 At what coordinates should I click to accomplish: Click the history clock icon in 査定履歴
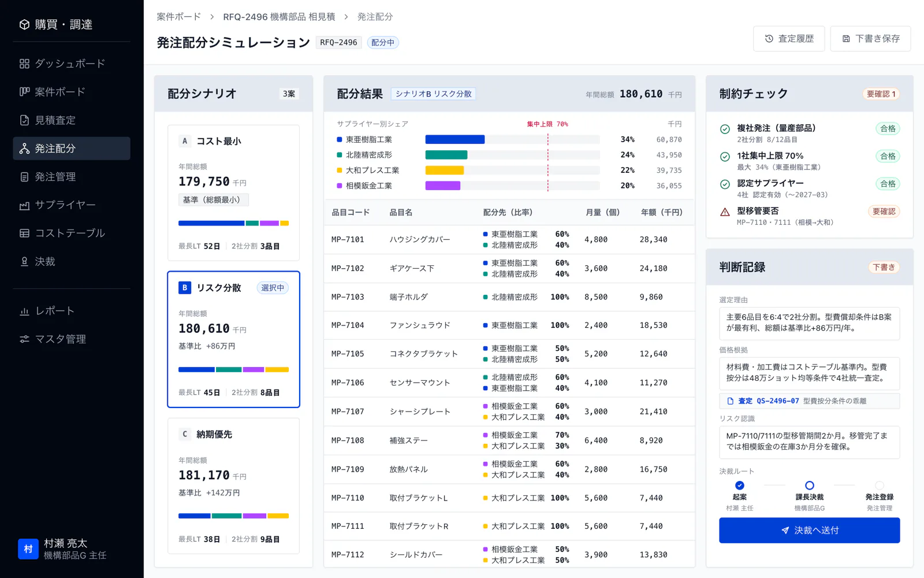pos(769,39)
